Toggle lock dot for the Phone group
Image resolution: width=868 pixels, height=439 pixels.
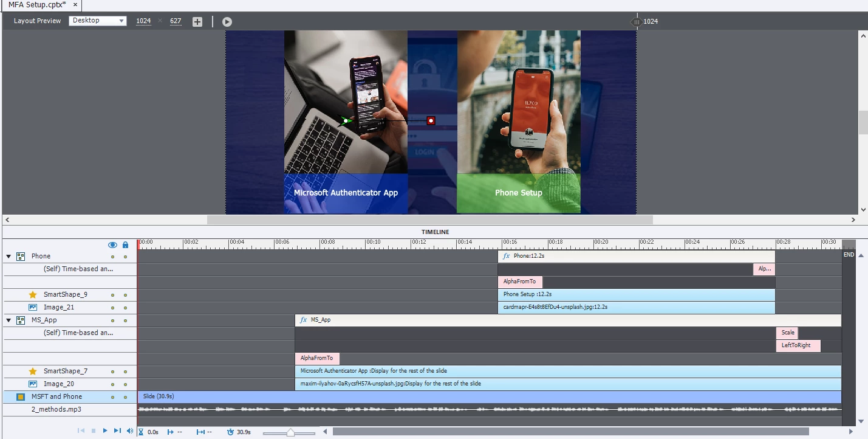pyautogui.click(x=125, y=257)
